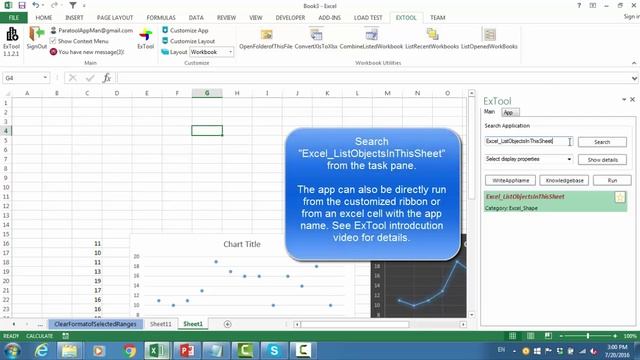Open the FILE tab
640x360 pixels.
14,18
